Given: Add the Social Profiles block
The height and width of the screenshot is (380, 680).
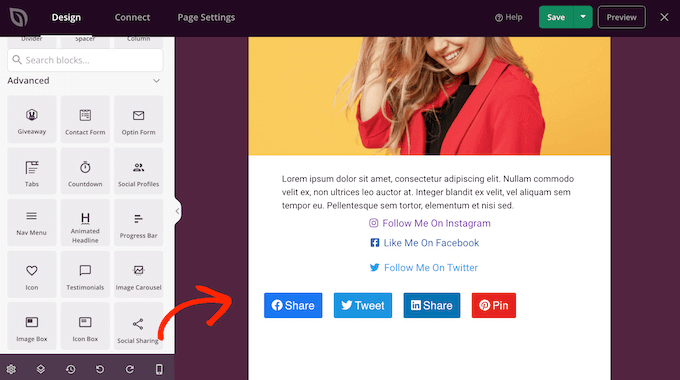Looking at the screenshot, I should [138, 171].
